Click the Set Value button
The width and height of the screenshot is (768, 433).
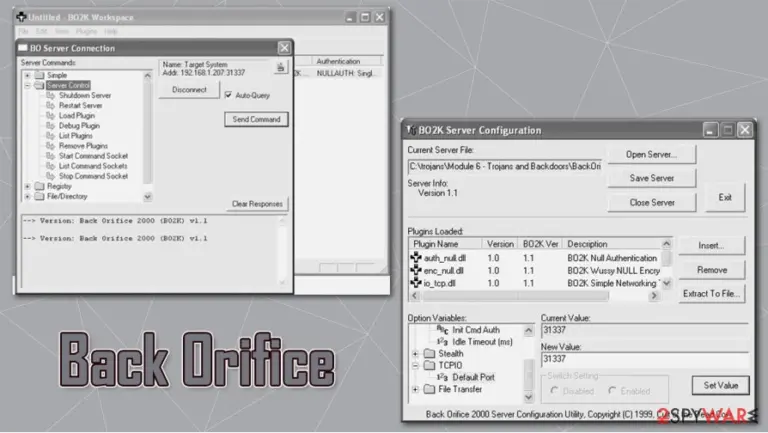tap(720, 385)
